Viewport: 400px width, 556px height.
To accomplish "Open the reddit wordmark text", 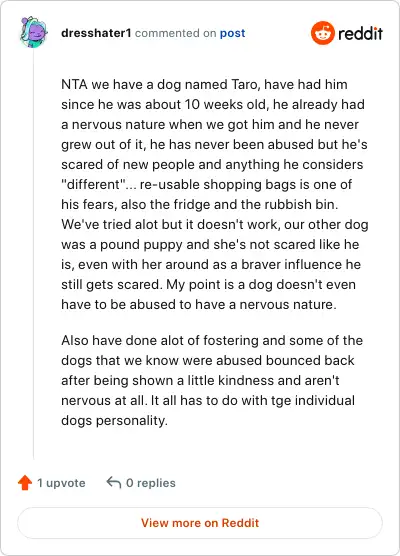I will pyautogui.click(x=360, y=34).
